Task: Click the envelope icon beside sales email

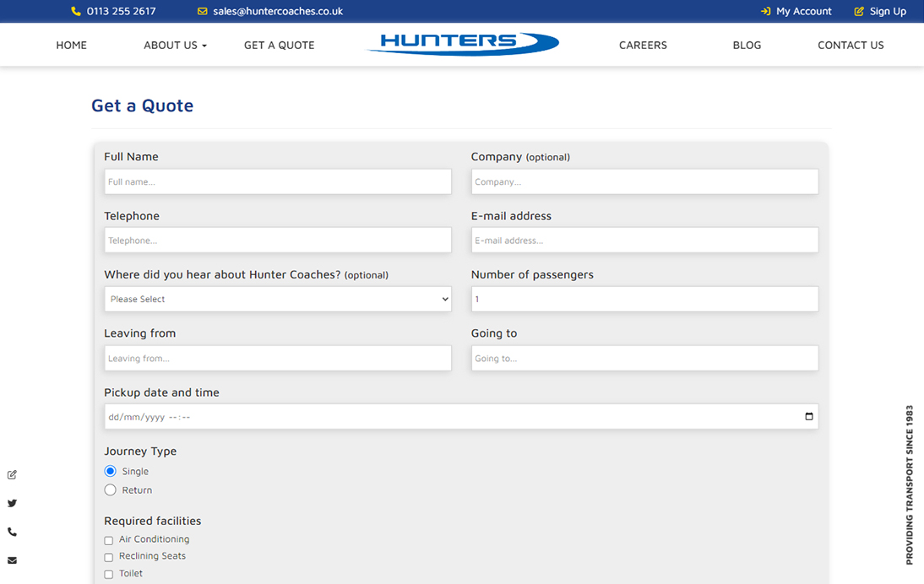Action: pos(202,12)
